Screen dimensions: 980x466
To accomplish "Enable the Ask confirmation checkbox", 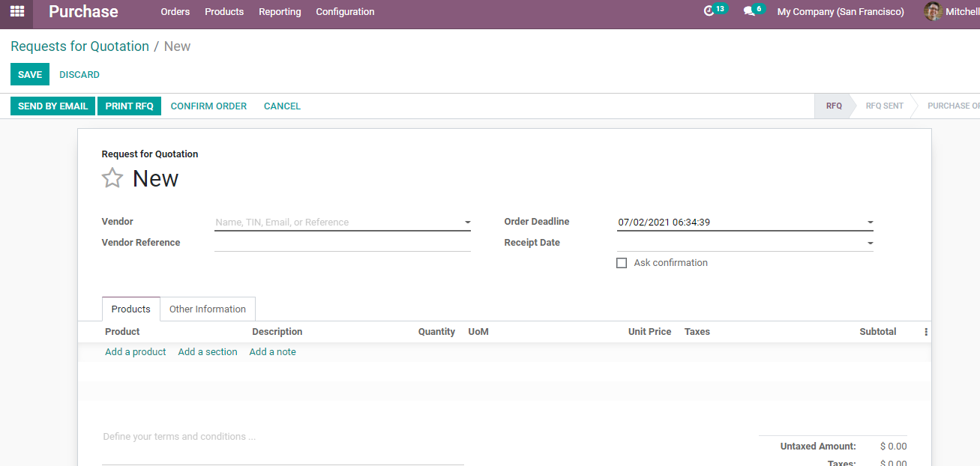I will 622,263.
